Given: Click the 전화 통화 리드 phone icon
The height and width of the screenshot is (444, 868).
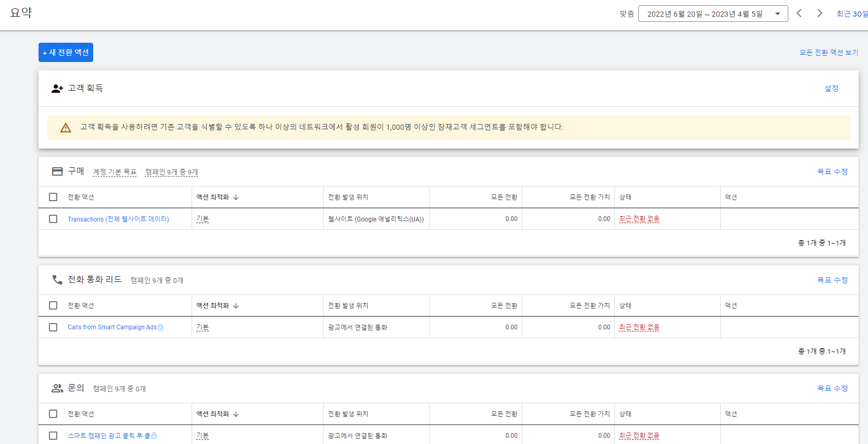Looking at the screenshot, I should point(57,280).
